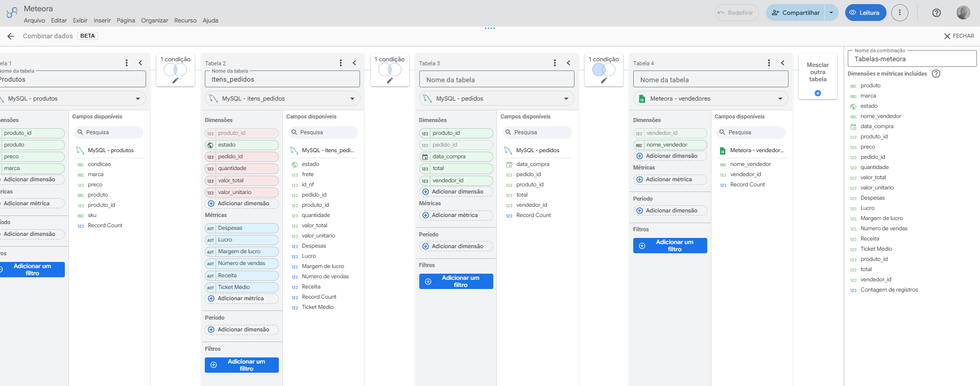Open the Arquivo menu
Screen dimensions: 980x386
coord(34,20)
